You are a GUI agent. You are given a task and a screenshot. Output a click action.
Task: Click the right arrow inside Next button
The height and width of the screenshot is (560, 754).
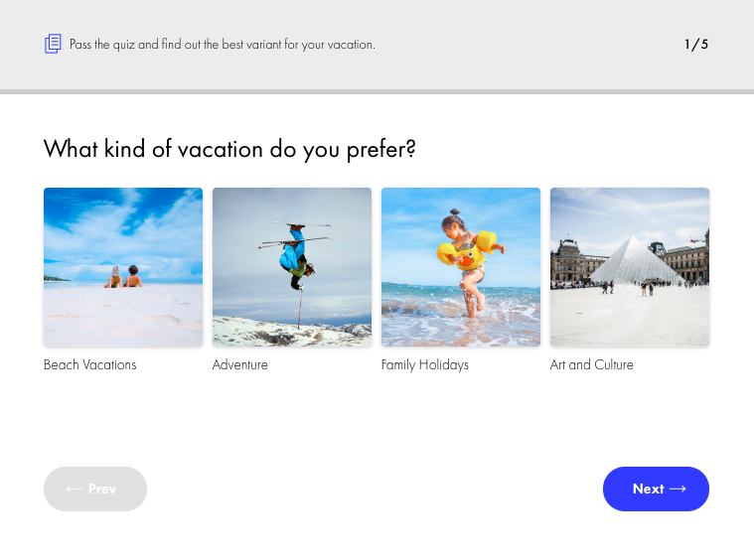679,489
